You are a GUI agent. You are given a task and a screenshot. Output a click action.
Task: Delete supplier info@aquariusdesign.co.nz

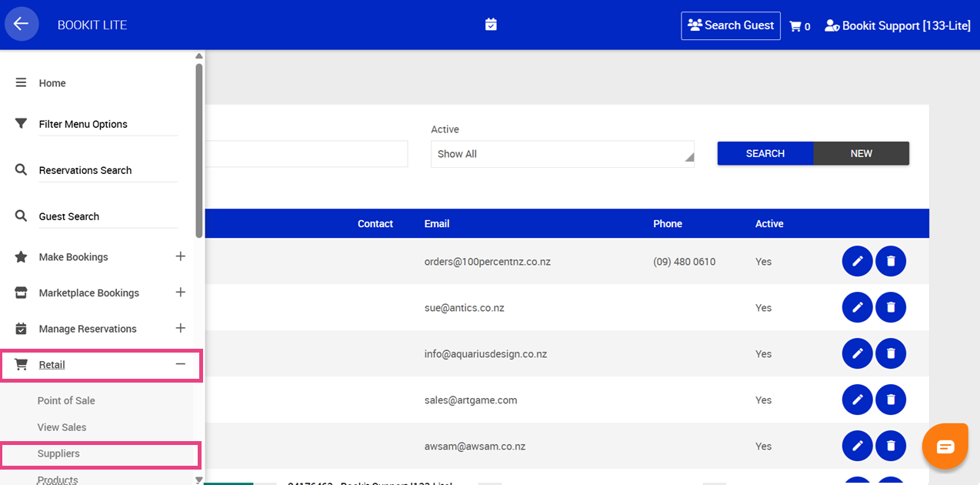[x=891, y=353]
